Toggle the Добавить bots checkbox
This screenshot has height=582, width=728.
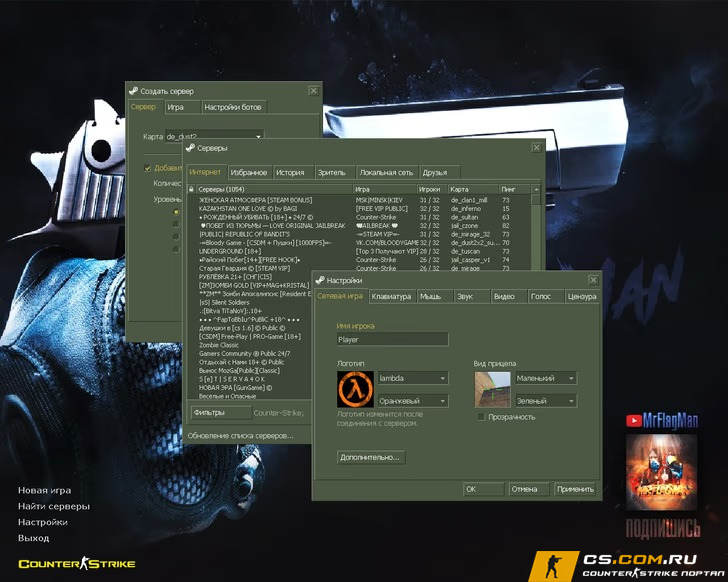coord(148,168)
